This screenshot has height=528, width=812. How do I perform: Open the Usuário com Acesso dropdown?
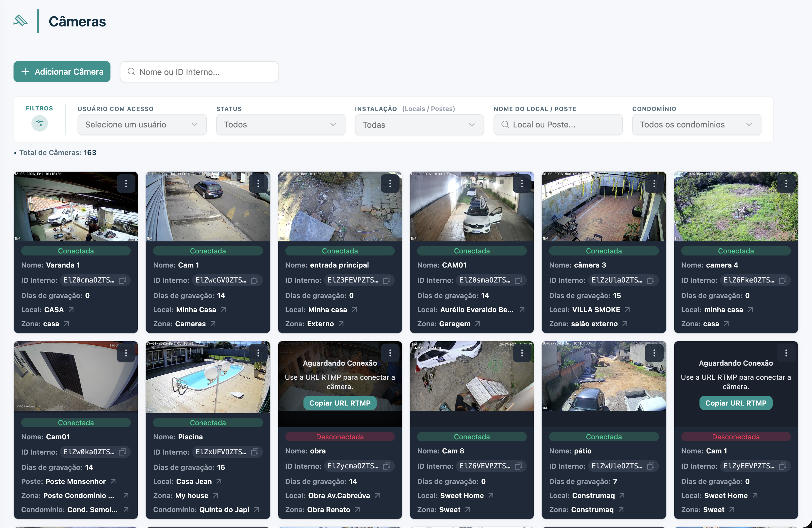click(142, 125)
